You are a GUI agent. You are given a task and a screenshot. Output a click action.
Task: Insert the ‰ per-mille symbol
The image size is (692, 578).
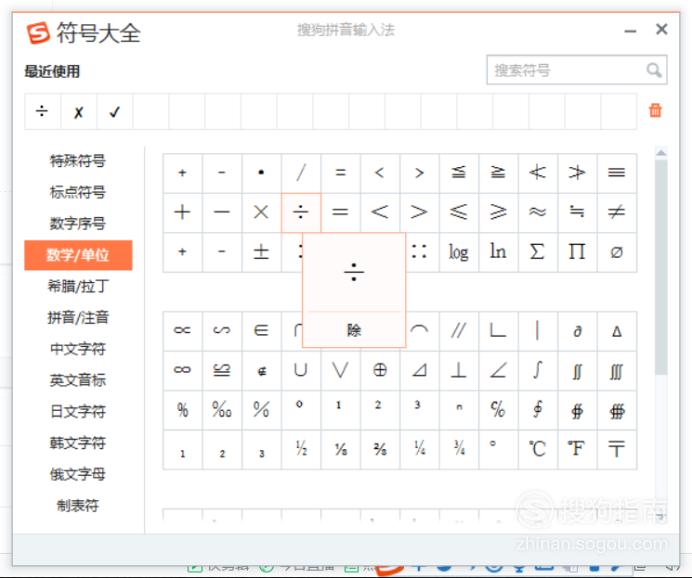(222, 410)
